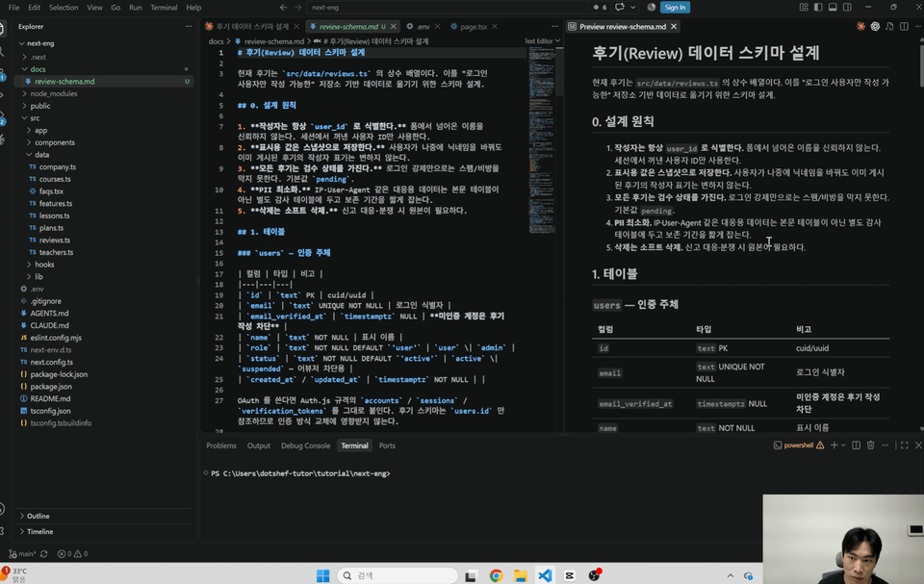Open the Terminal menu
This screenshot has height=584, width=924.
tap(164, 8)
